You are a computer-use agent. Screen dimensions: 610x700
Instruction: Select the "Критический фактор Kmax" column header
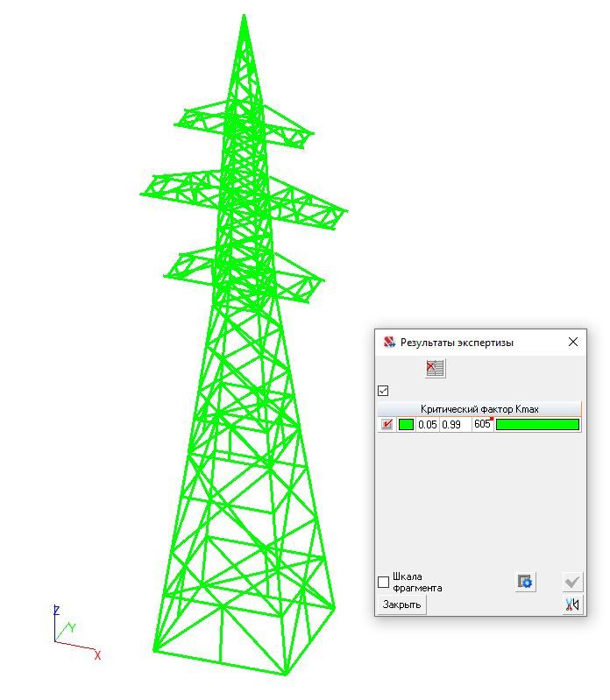point(479,409)
